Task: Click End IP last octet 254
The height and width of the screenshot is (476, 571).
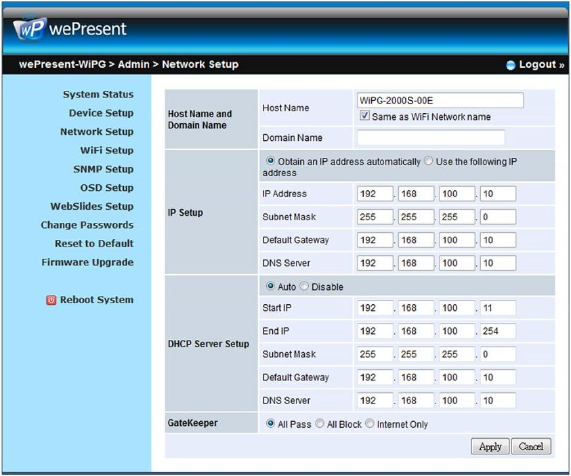Action: [498, 331]
